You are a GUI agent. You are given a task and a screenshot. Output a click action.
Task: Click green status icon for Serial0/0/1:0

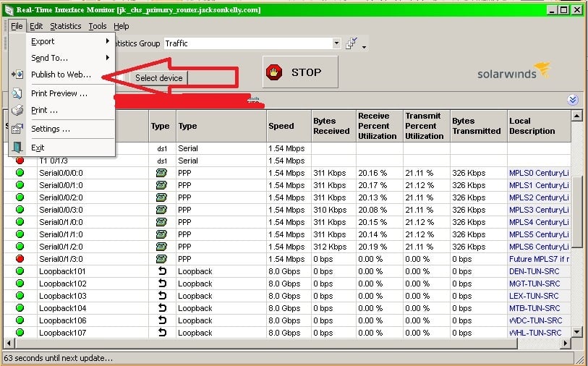click(20, 185)
